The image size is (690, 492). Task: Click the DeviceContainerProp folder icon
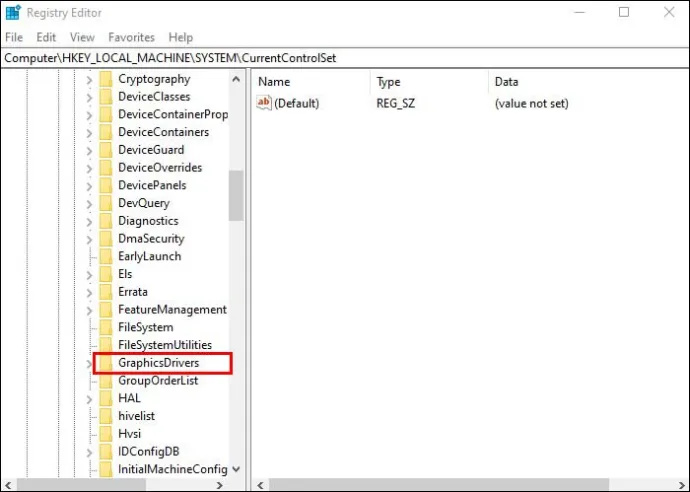106,115
